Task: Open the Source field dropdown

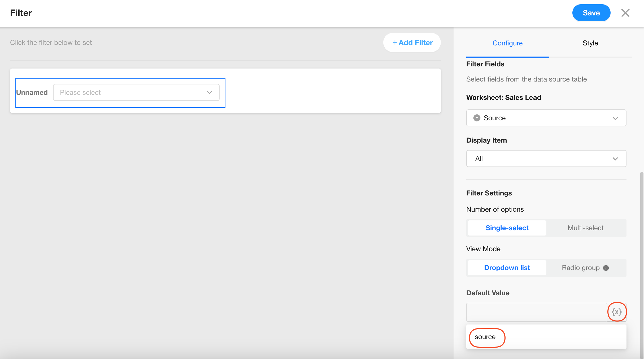Action: pos(546,118)
